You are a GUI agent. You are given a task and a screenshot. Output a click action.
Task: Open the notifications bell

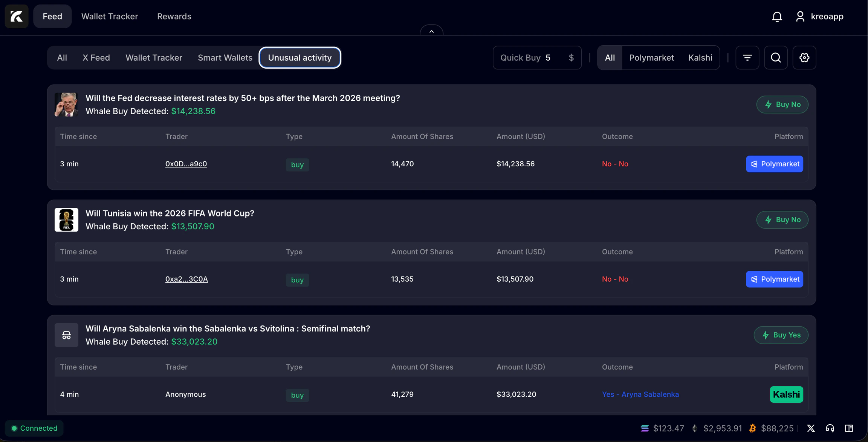tap(777, 17)
